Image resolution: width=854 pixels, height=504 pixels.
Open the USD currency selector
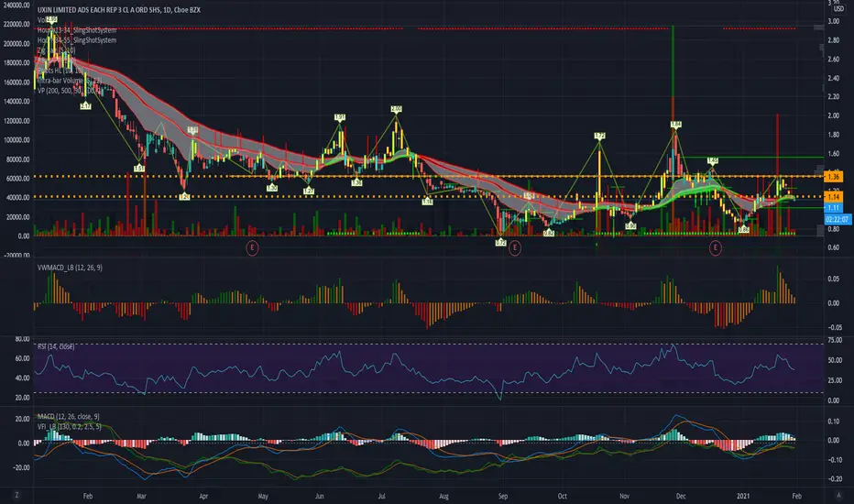click(838, 9)
